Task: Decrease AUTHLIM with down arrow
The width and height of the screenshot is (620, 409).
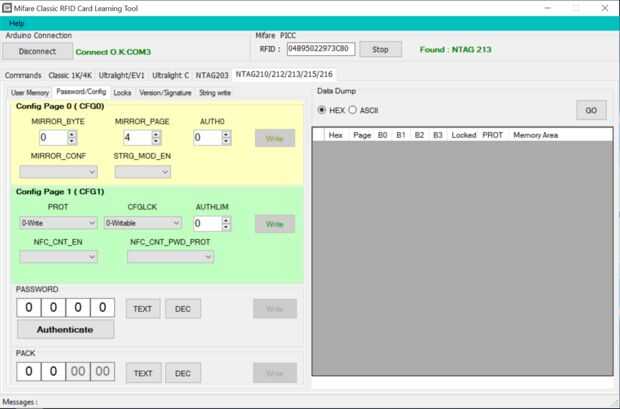Action: click(226, 227)
